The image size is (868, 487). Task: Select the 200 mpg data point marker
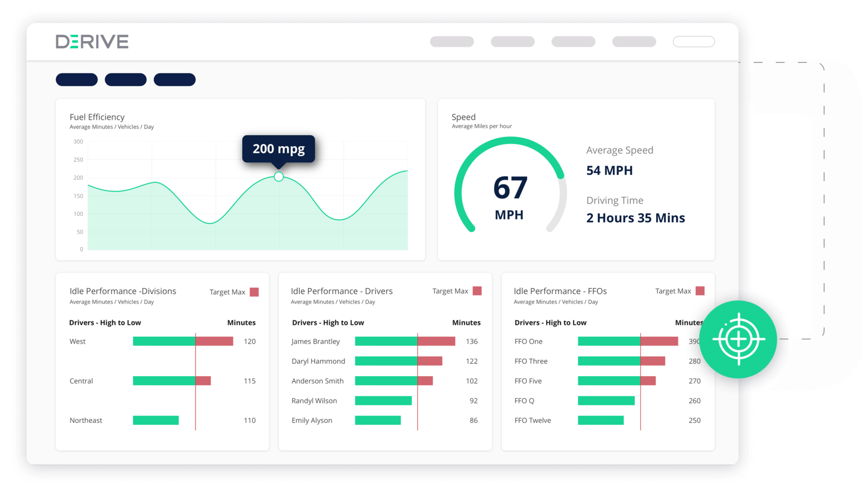coord(279,177)
